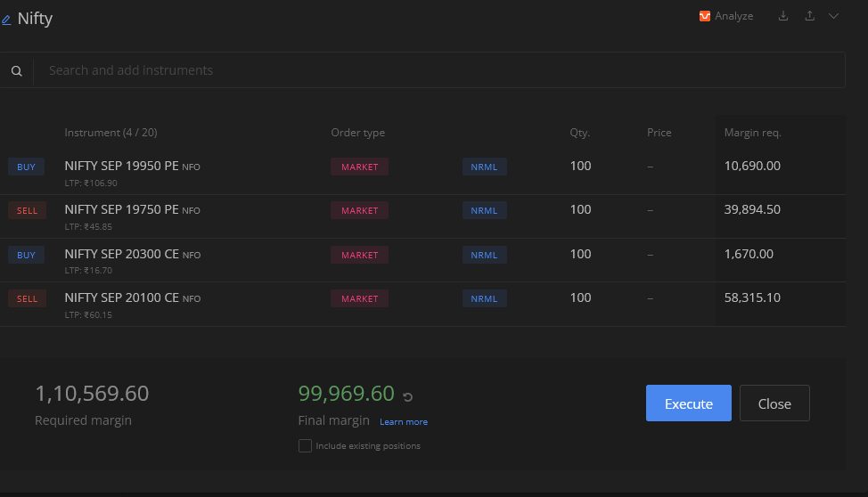Toggle NRML product for 20100 CE
This screenshot has height=497, width=868.
(485, 298)
